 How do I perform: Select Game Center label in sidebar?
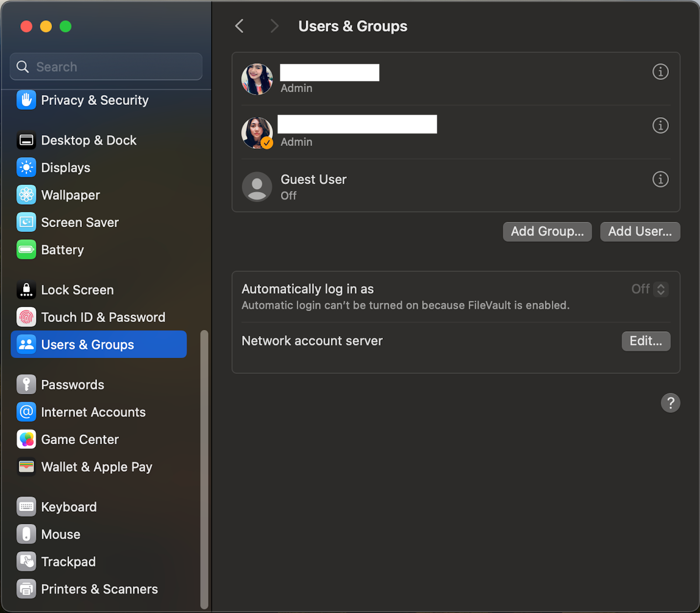point(80,439)
